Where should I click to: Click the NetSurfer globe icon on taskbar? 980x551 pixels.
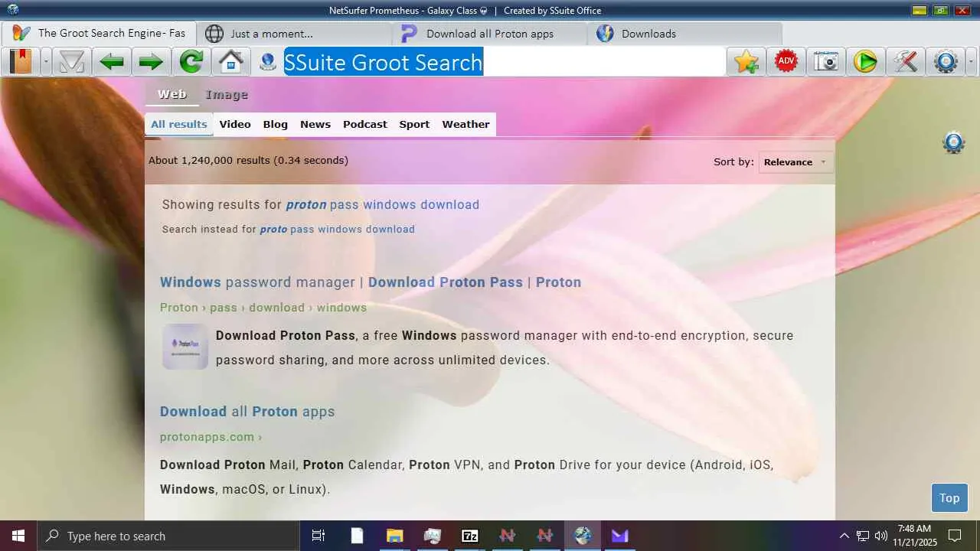583,536
